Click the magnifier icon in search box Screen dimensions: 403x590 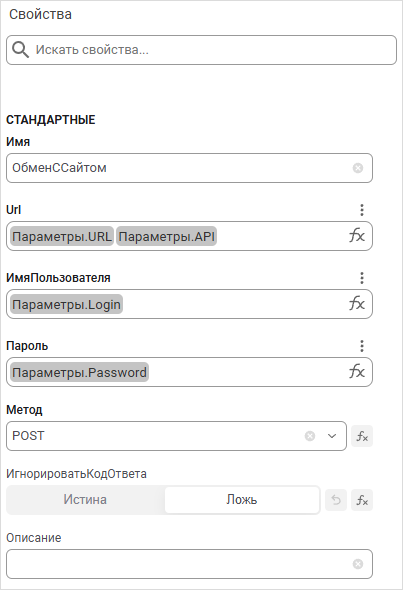tap(20, 50)
